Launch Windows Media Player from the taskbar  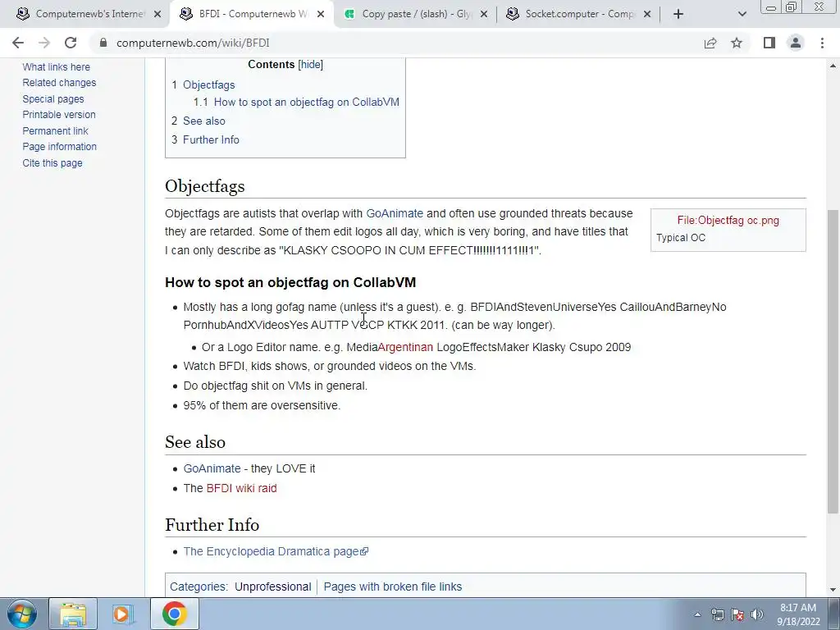point(122,614)
